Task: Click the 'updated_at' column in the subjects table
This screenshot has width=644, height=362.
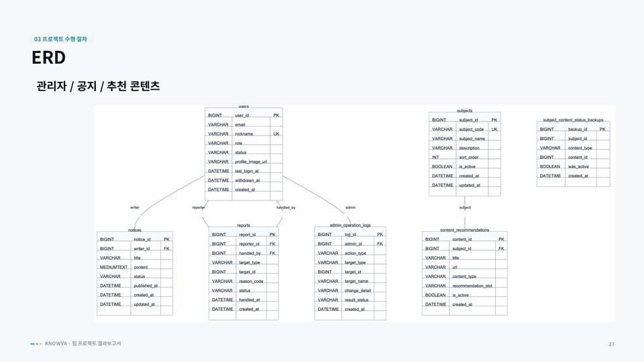Action: click(x=470, y=185)
